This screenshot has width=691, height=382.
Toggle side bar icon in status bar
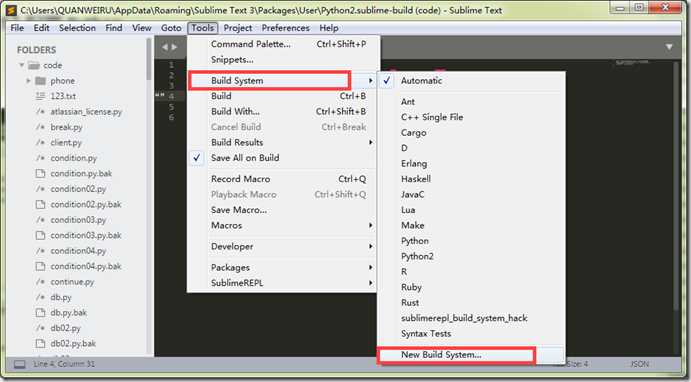(x=19, y=364)
